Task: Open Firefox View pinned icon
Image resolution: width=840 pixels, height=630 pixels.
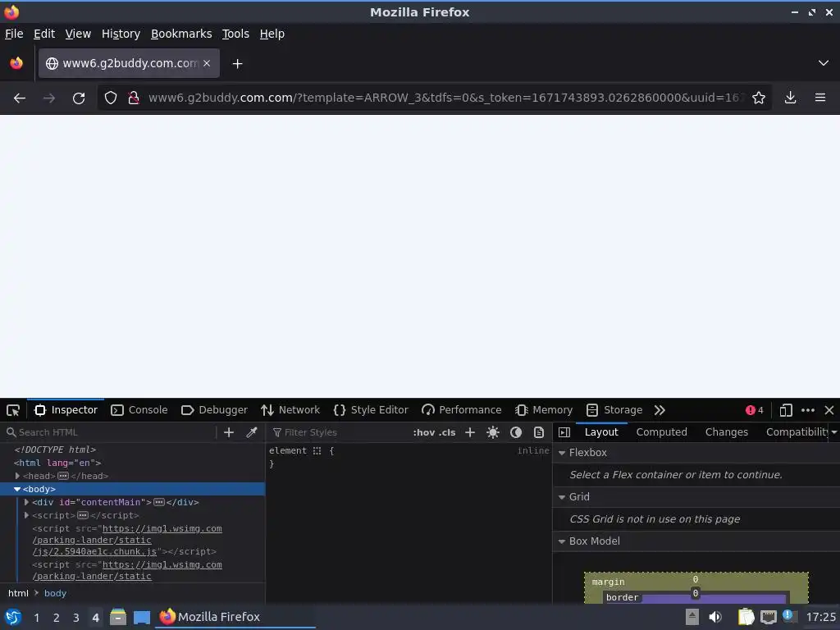Action: [16, 63]
